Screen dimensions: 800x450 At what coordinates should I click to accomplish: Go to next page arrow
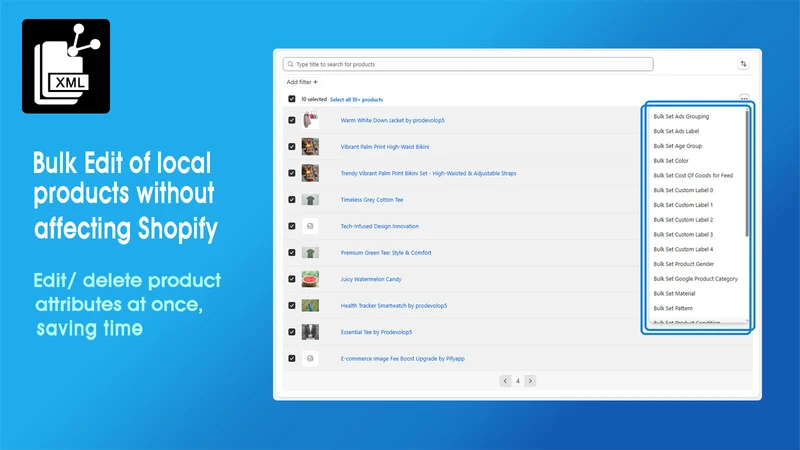click(x=530, y=381)
